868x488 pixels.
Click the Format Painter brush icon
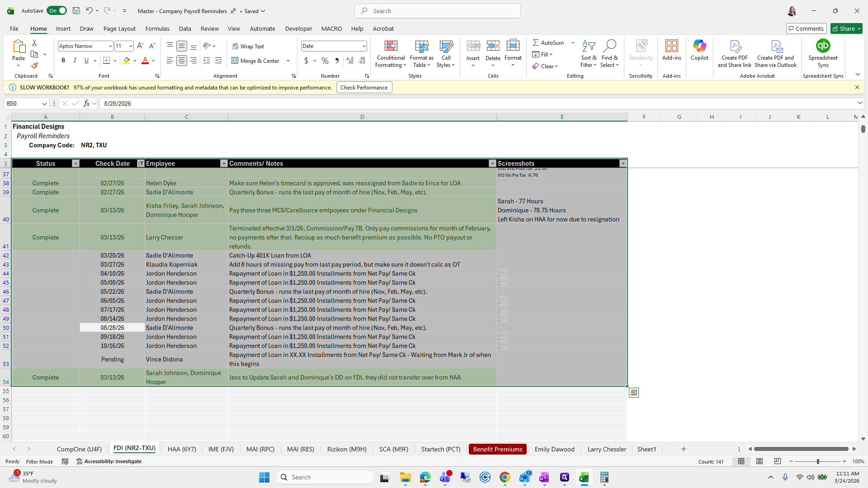[x=34, y=66]
